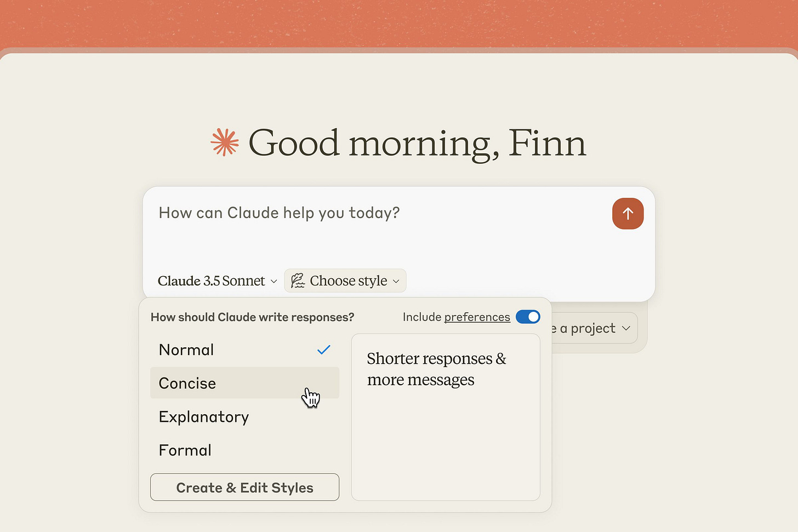Open the underlined preferences link

coord(477,317)
